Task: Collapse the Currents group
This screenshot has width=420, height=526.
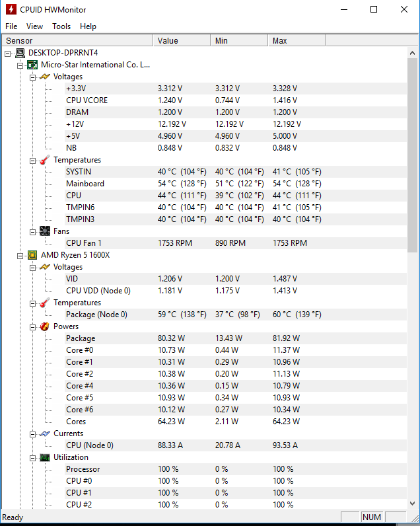Action: 32,434
